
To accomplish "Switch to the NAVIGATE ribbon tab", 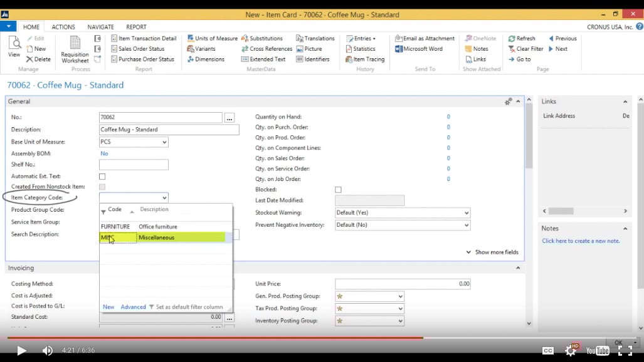I will (x=100, y=27).
